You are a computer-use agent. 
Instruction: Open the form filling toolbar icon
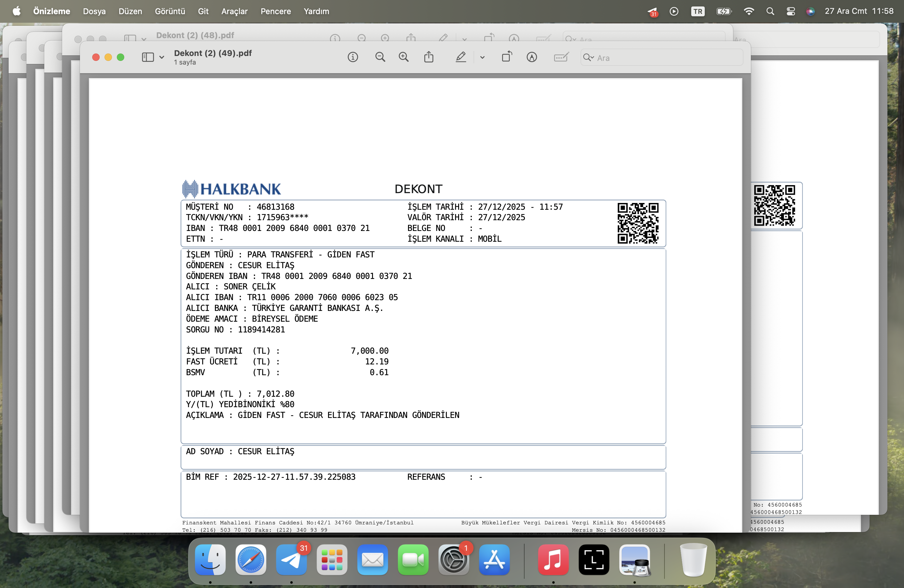(x=561, y=58)
